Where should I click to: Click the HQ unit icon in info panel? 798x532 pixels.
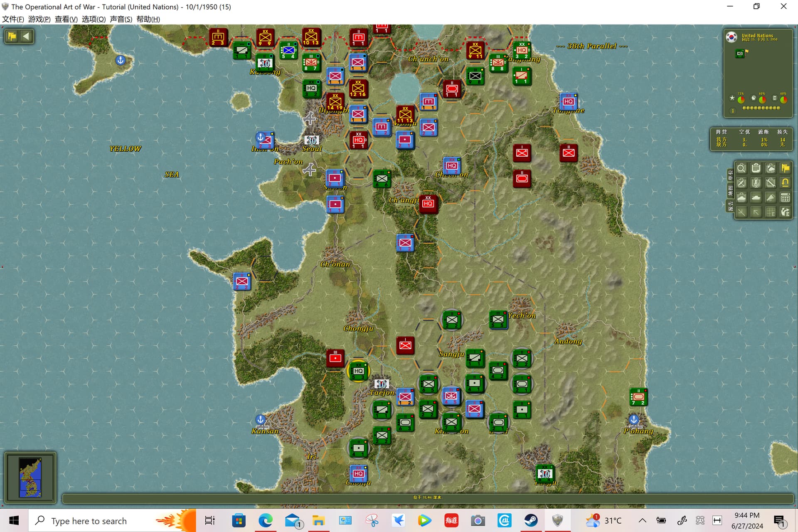point(740,53)
